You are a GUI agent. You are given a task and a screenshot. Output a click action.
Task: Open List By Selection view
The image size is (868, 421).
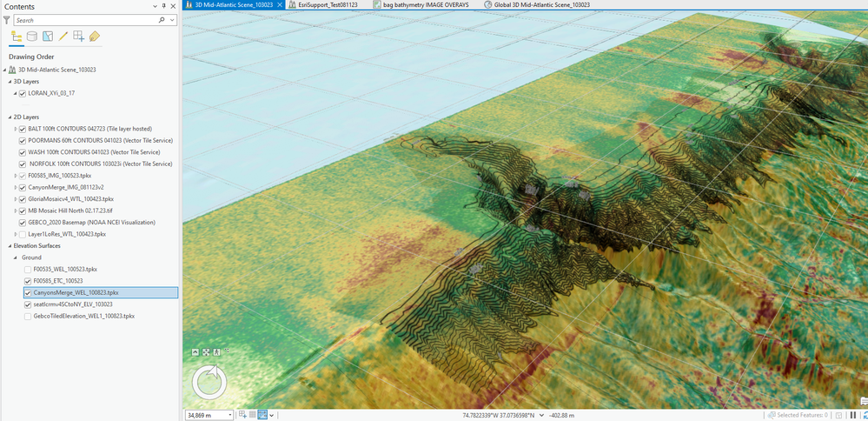48,37
